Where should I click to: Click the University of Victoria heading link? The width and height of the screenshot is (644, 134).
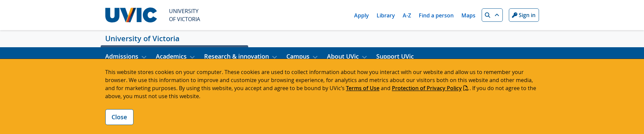pyautogui.click(x=142, y=39)
